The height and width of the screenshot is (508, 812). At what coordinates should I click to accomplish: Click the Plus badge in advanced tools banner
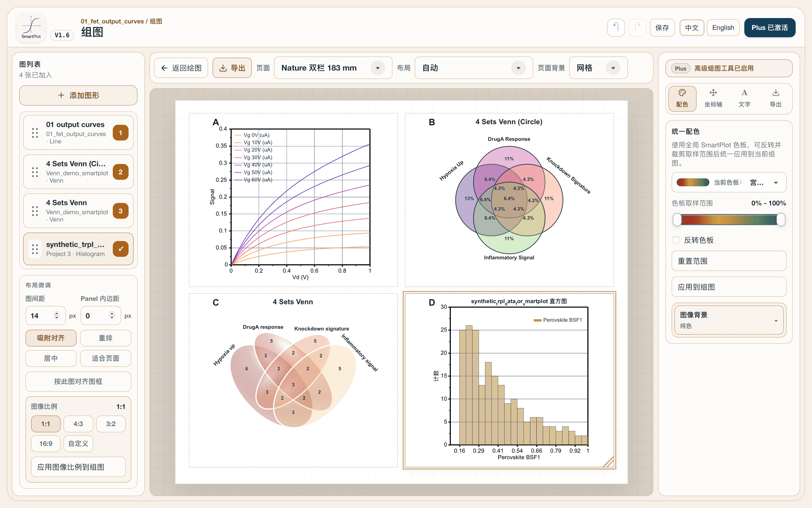click(x=680, y=69)
